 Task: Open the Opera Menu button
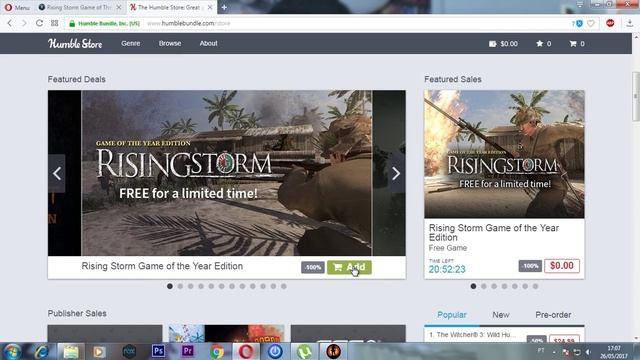tap(17, 7)
